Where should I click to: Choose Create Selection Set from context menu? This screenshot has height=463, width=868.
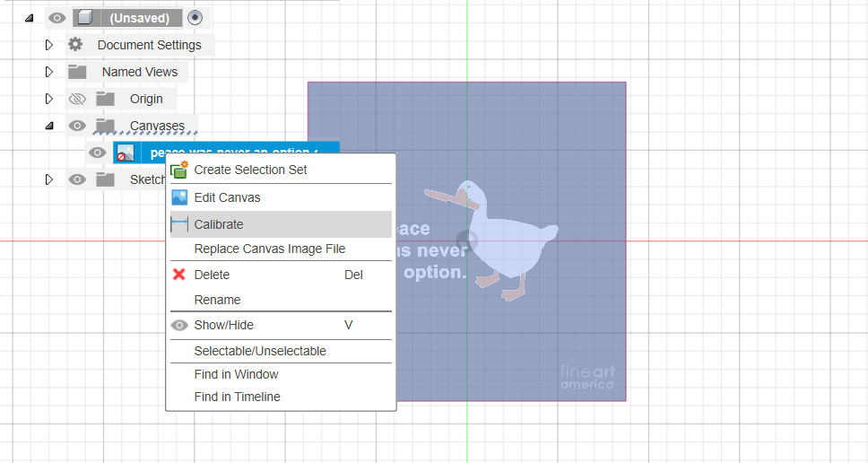(282, 170)
